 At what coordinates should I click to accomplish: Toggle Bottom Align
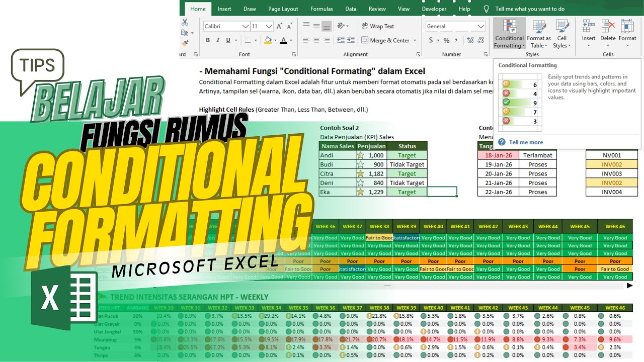[x=327, y=26]
